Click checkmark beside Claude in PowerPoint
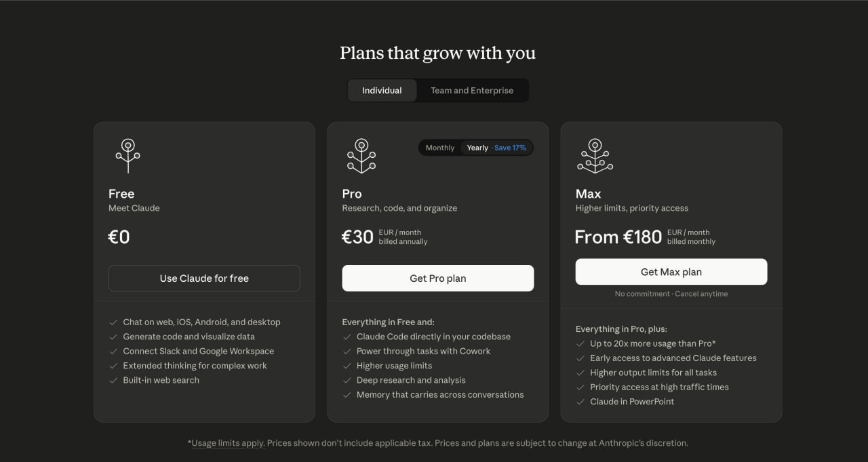The image size is (868, 462). point(580,402)
